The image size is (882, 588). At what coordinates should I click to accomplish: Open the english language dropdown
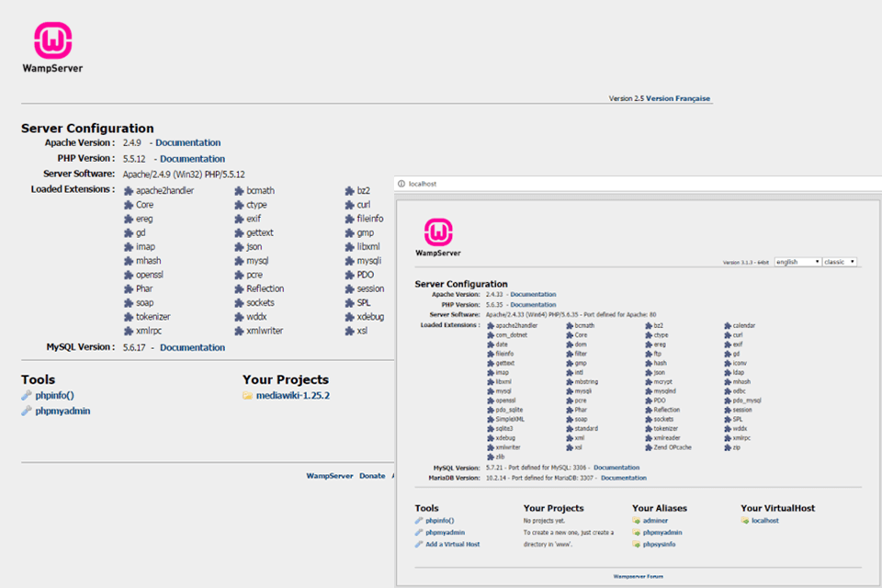[797, 262]
